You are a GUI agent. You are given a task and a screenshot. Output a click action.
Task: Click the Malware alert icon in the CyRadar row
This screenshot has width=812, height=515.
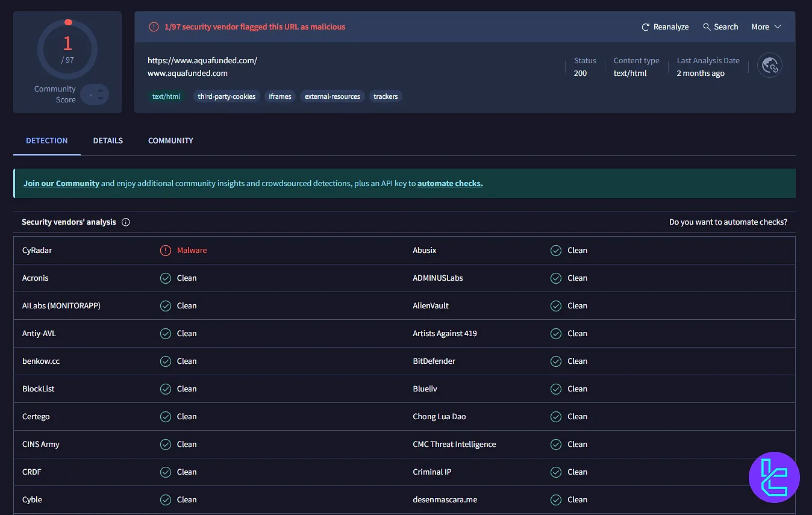click(x=166, y=250)
